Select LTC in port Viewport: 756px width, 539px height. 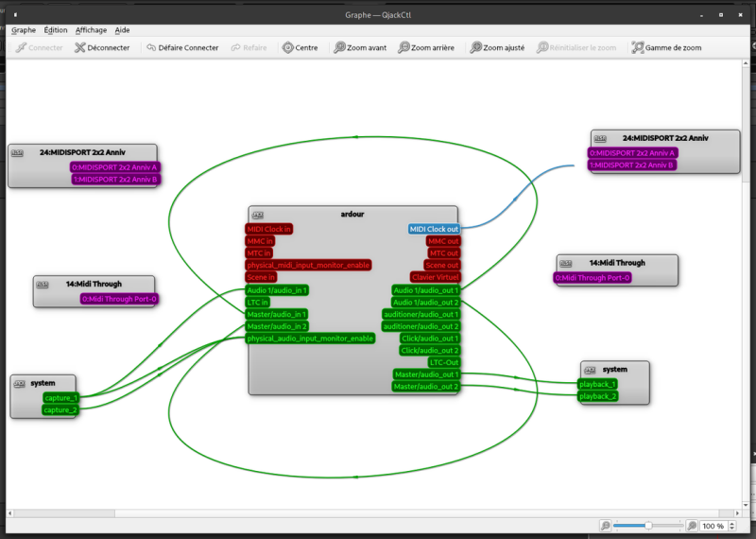257,303
